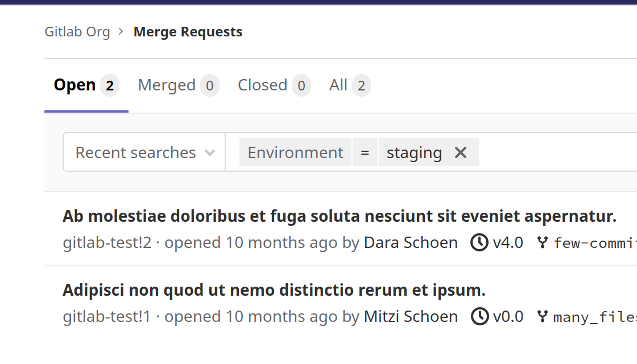Click the few-commits branch label

(597, 242)
